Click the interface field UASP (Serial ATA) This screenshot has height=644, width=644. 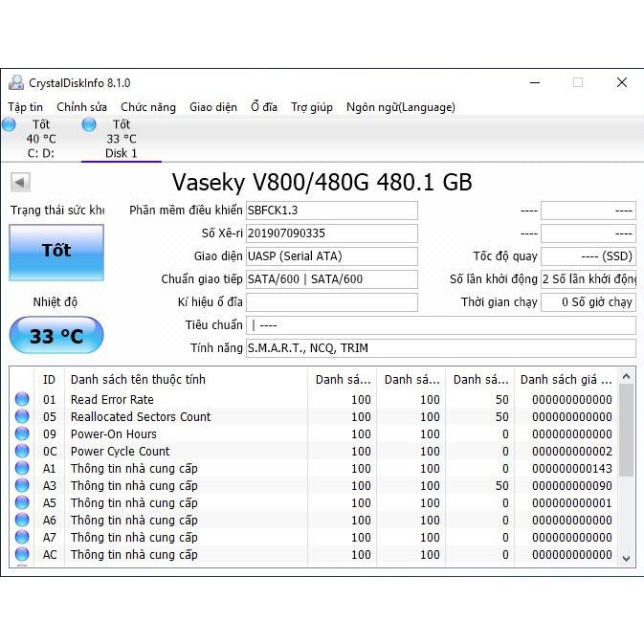[x=332, y=256]
